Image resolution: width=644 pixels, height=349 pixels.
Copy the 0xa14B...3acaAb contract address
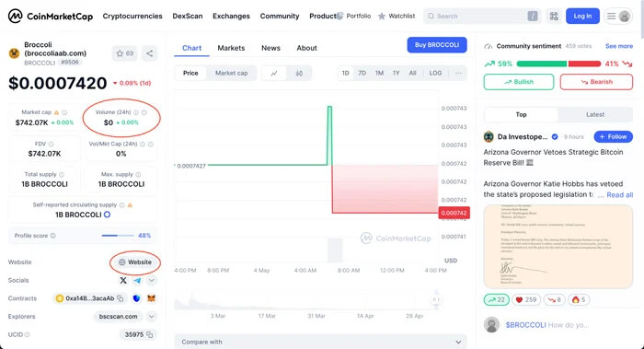[x=121, y=298]
